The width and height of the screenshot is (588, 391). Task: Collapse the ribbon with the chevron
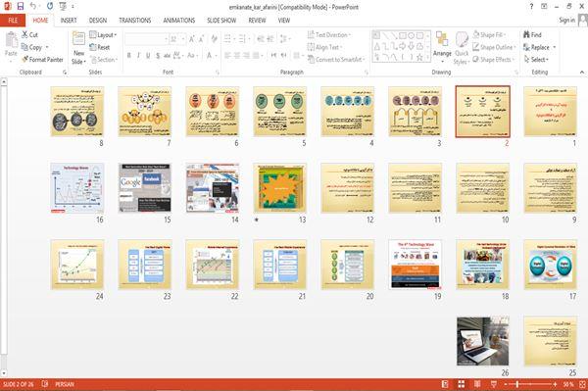point(582,72)
